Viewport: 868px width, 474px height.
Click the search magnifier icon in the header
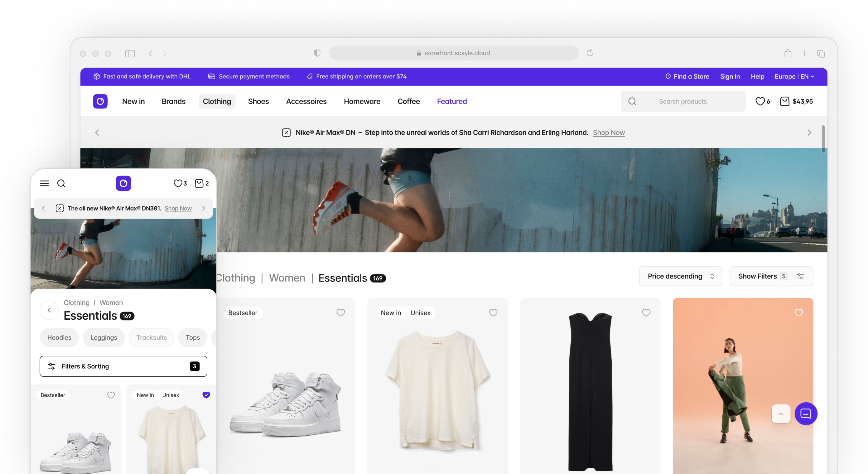tap(632, 101)
